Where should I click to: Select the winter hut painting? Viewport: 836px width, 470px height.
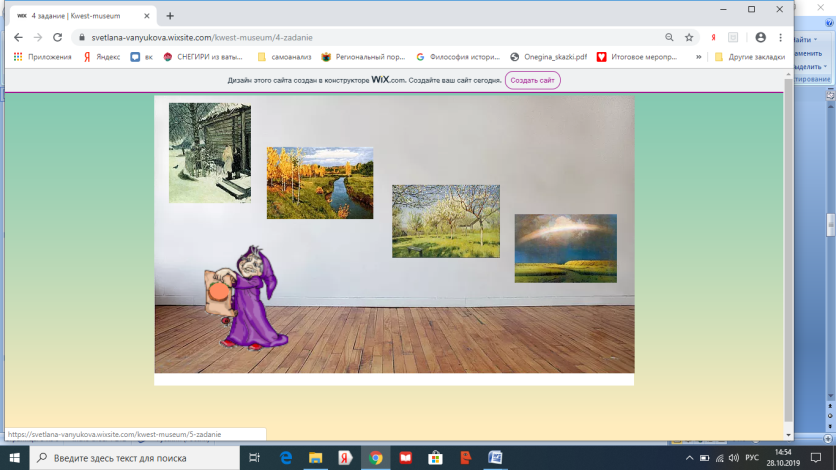pyautogui.click(x=210, y=153)
